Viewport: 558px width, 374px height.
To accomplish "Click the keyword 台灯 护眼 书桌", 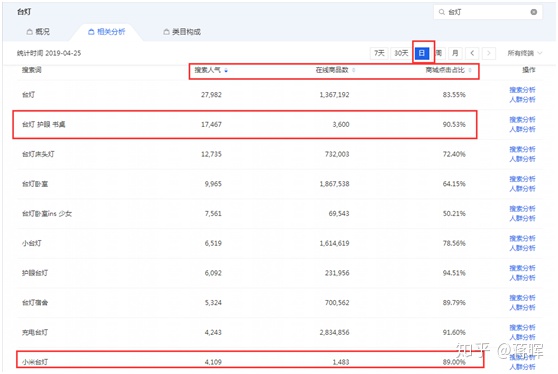I will click(x=43, y=125).
